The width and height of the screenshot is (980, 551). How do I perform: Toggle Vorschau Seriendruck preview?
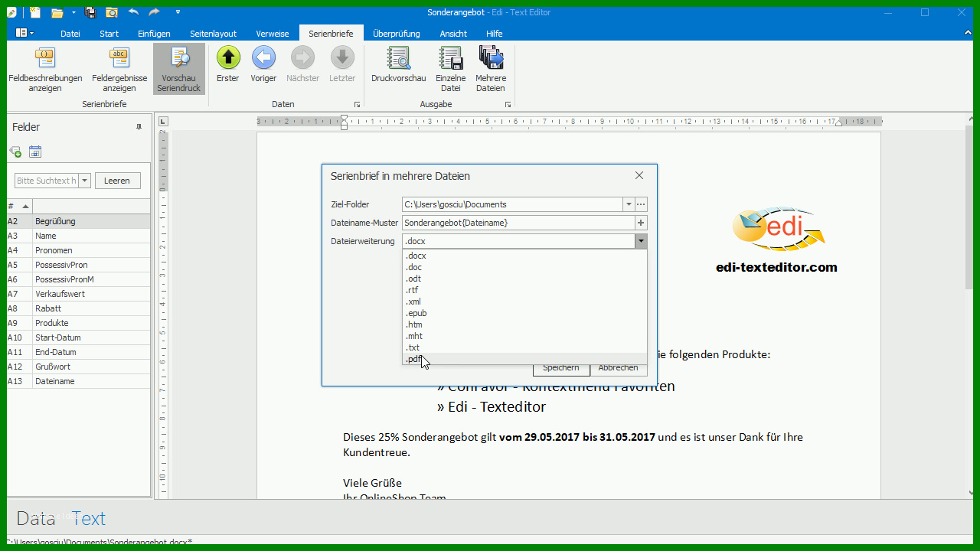point(179,69)
